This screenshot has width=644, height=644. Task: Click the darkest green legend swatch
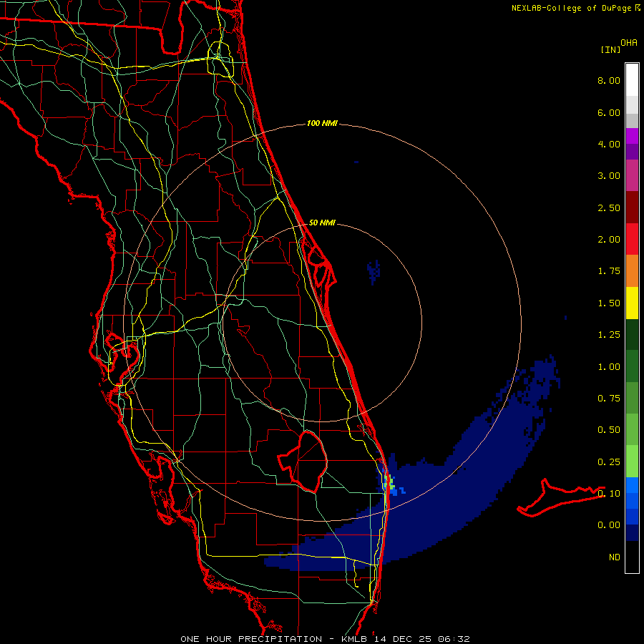(632, 334)
